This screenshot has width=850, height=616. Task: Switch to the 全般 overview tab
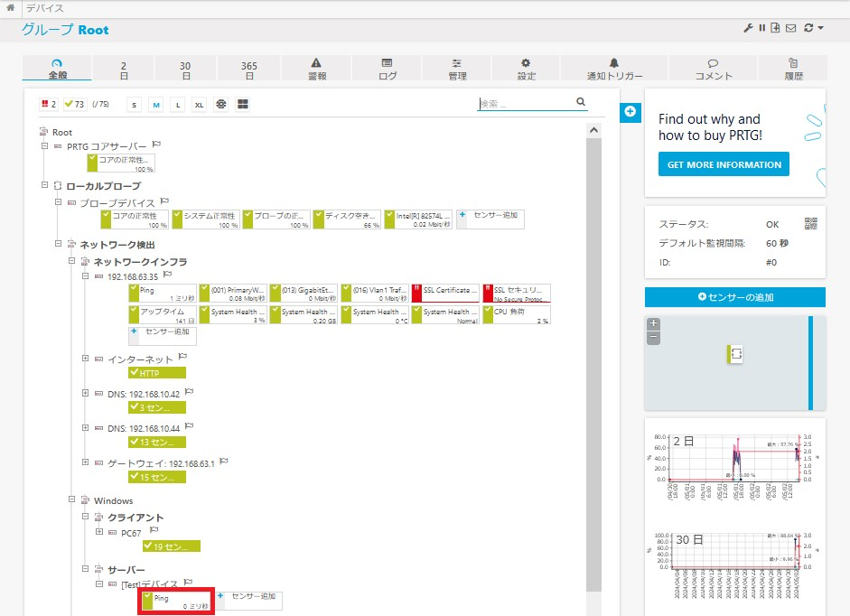[58, 69]
